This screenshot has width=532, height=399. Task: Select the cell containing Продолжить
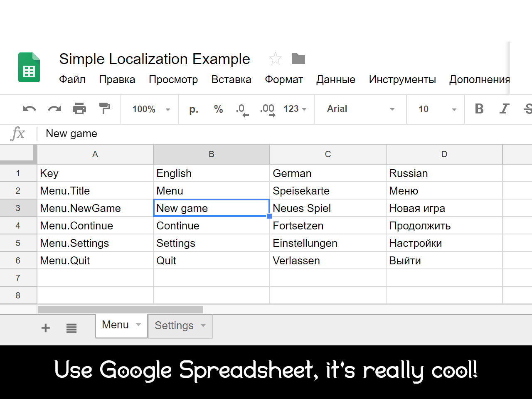(444, 226)
